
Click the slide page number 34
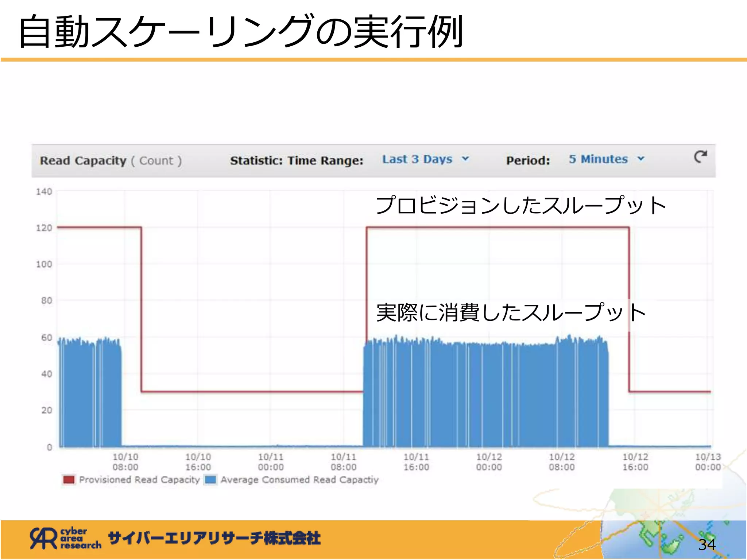[707, 545]
